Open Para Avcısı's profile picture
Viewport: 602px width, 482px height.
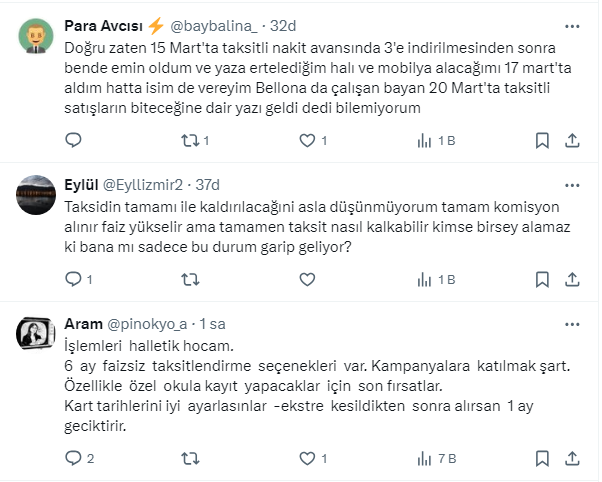click(36, 38)
